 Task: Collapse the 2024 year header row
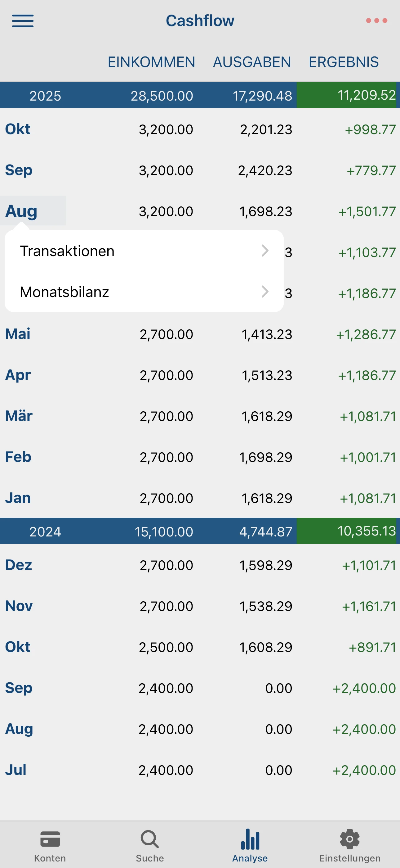pyautogui.click(x=46, y=532)
